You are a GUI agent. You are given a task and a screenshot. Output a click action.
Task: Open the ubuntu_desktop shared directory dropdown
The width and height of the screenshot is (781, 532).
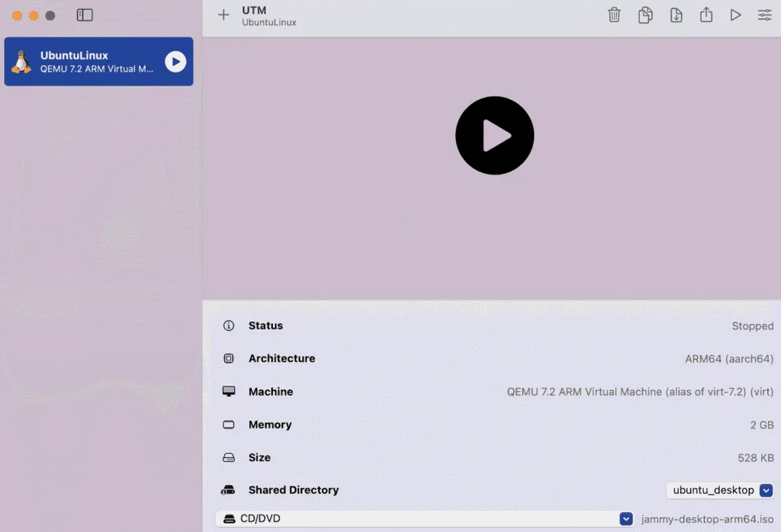point(720,490)
